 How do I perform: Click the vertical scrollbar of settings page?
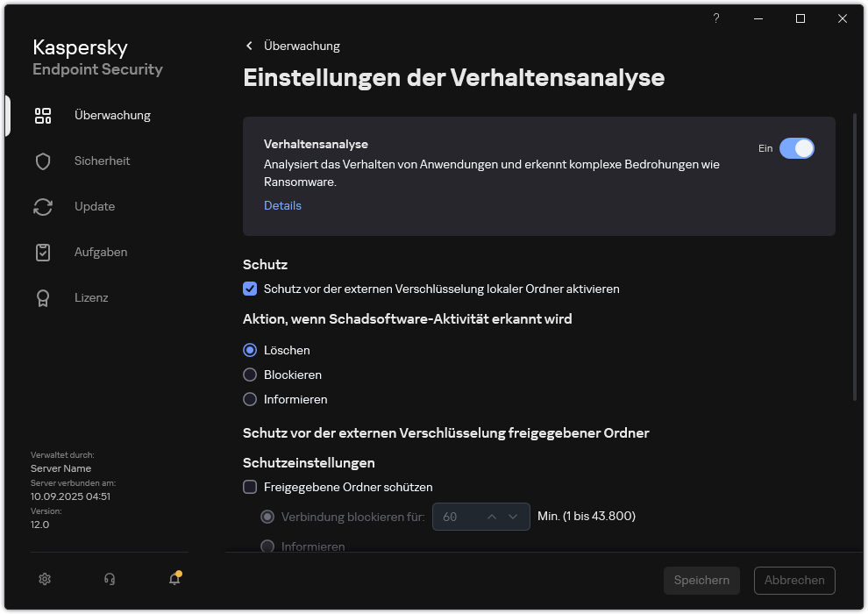coord(855,254)
